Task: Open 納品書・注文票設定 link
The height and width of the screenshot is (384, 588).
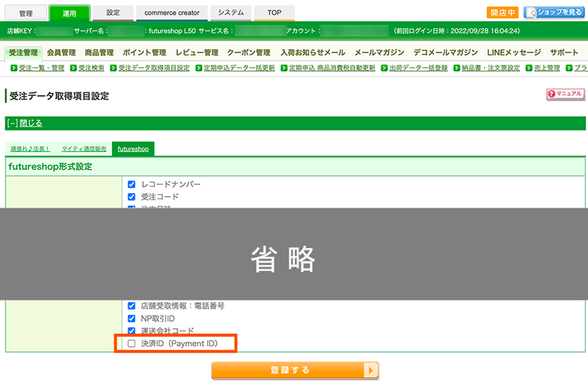Action: (x=490, y=68)
